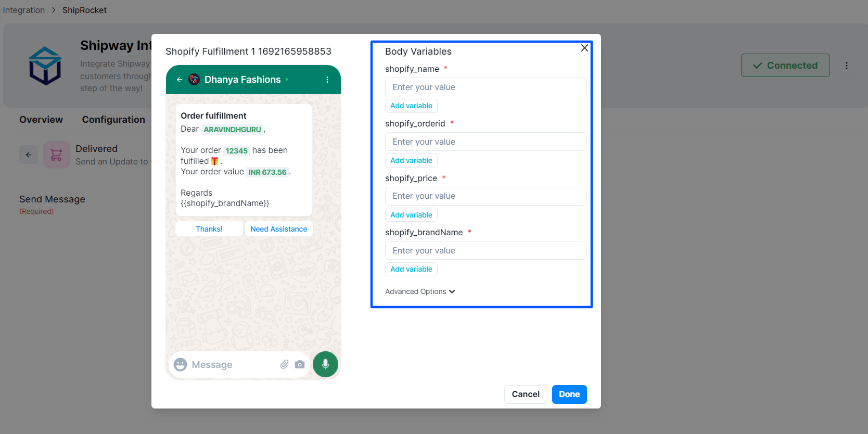Click the Dhanya Fashions profile avatar
868x434 pixels.
(194, 80)
